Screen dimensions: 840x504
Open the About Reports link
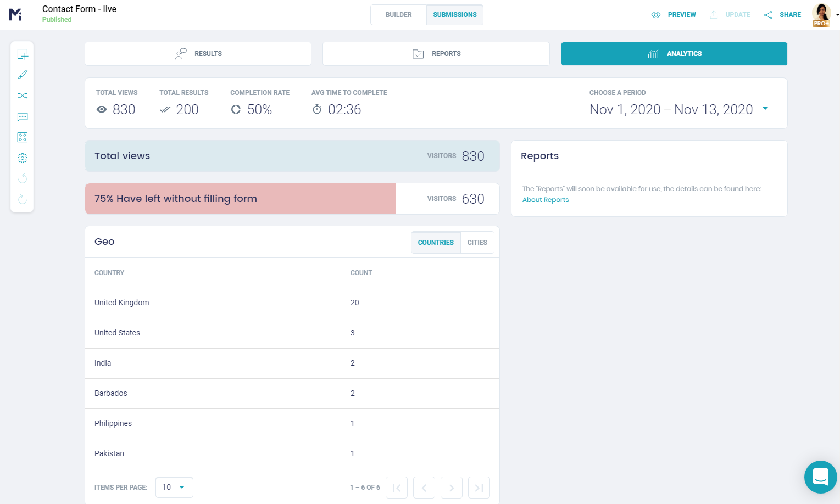click(x=546, y=200)
